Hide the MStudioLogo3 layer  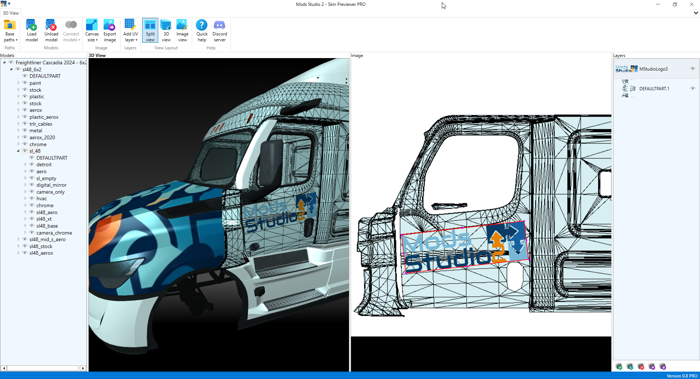(x=692, y=69)
